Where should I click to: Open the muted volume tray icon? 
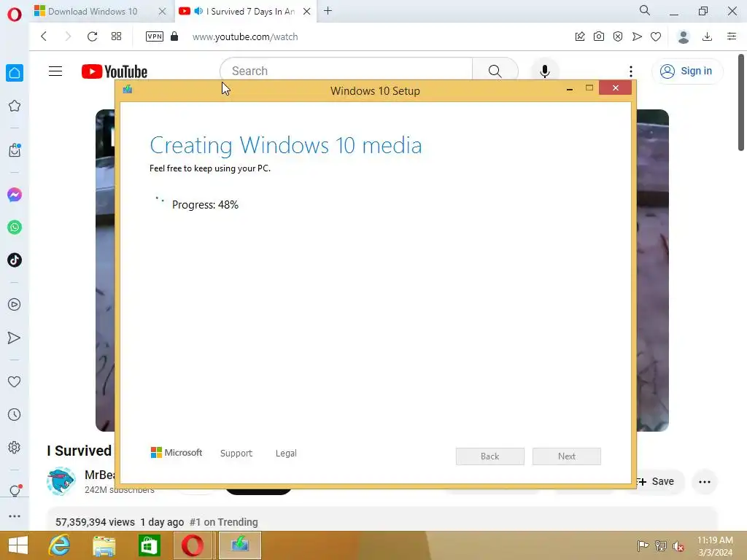(x=678, y=546)
